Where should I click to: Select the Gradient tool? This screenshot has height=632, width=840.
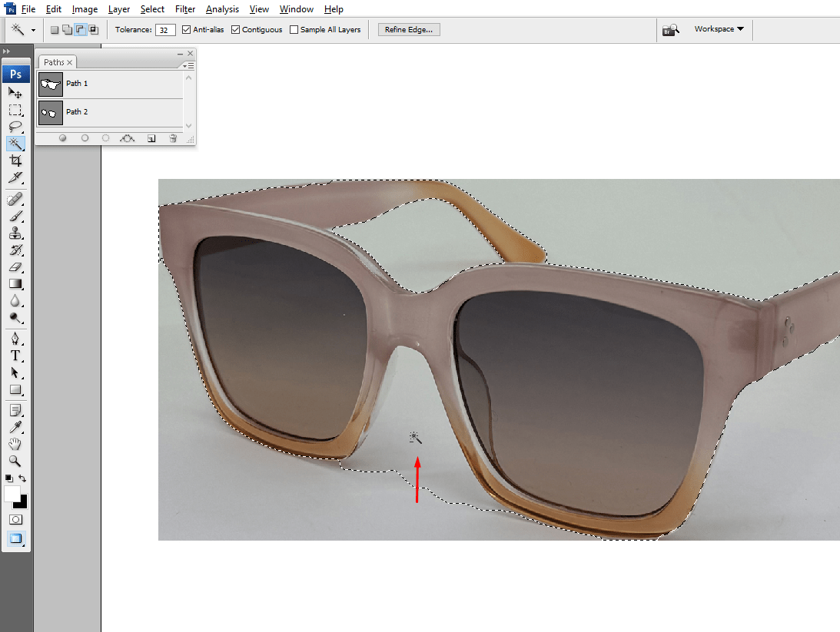coord(15,283)
